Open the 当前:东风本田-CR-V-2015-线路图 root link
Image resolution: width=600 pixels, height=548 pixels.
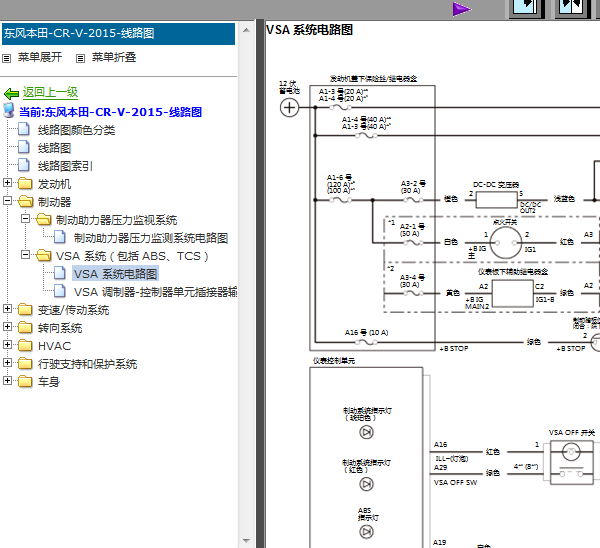110,112
